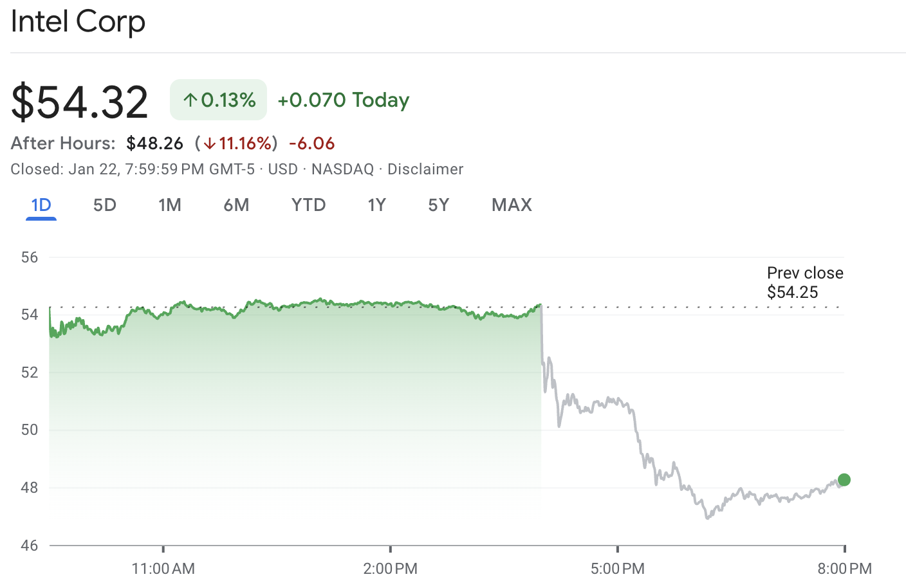Select the green end-of-day dot marker
The height and width of the screenshot is (588, 906).
point(843,479)
